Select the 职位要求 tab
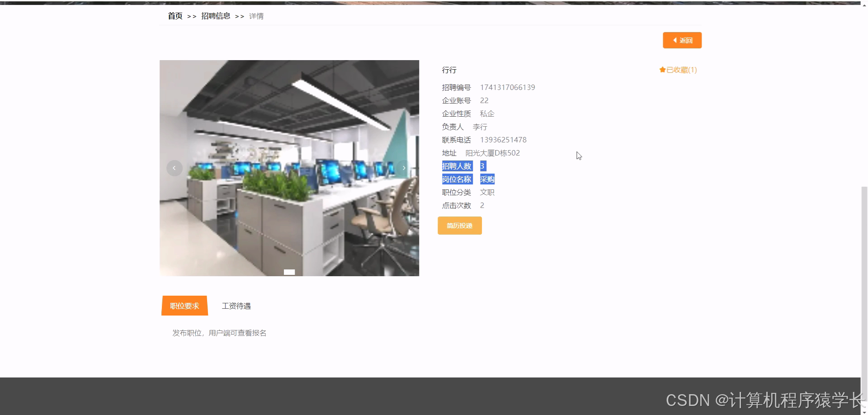868x415 pixels. click(x=184, y=306)
